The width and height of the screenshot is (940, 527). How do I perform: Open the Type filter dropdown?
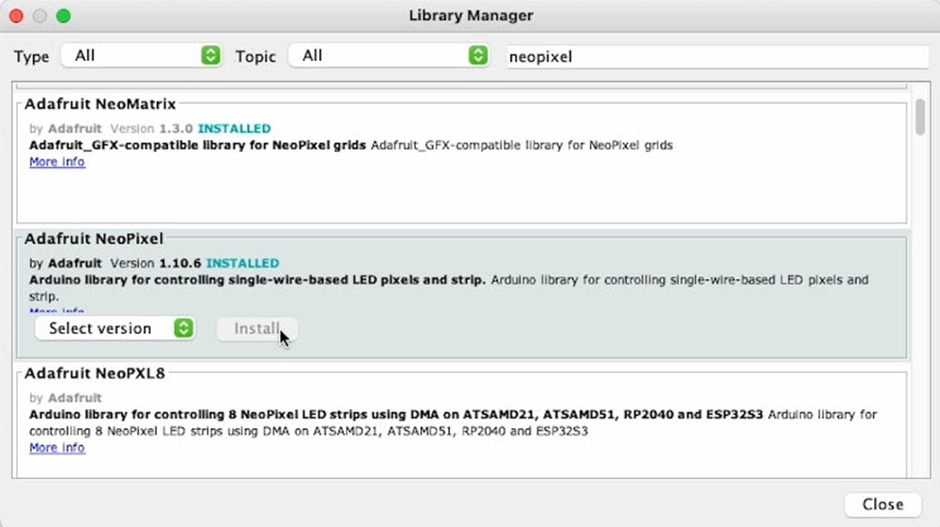point(141,56)
